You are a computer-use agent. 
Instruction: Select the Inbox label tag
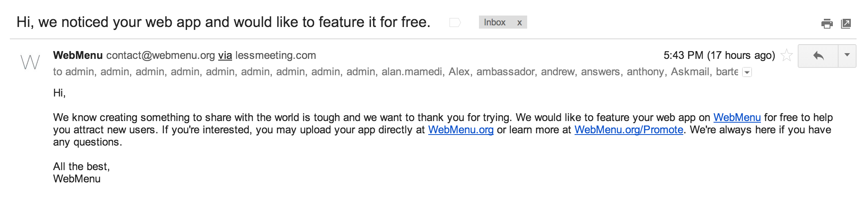click(494, 22)
